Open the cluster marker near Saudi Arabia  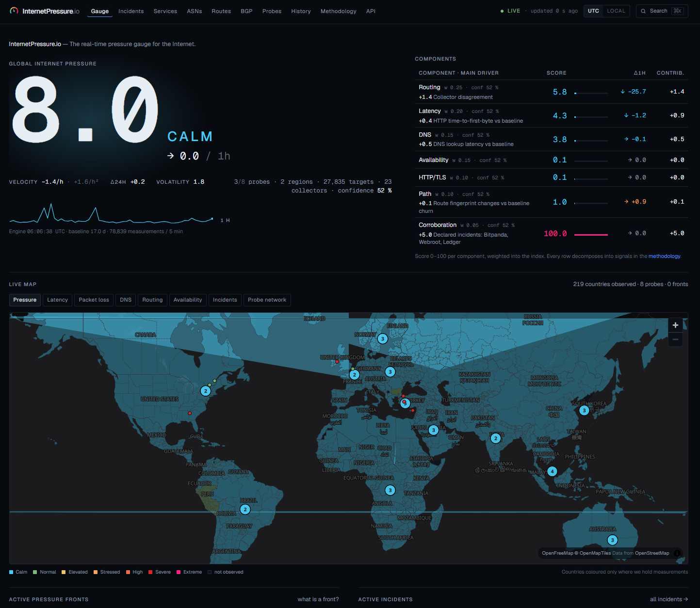click(434, 430)
